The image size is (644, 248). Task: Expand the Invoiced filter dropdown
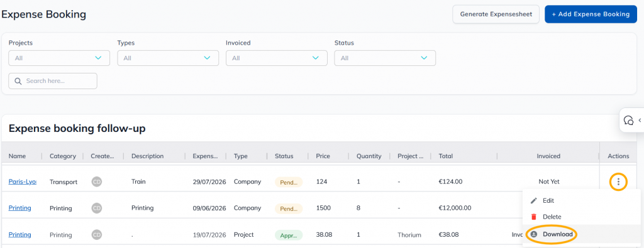pos(277,58)
